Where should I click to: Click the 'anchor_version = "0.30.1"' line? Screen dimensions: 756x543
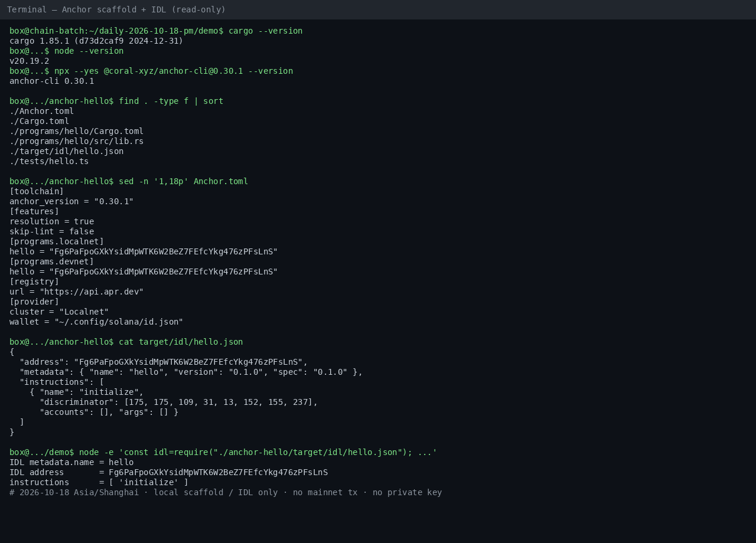(71, 201)
